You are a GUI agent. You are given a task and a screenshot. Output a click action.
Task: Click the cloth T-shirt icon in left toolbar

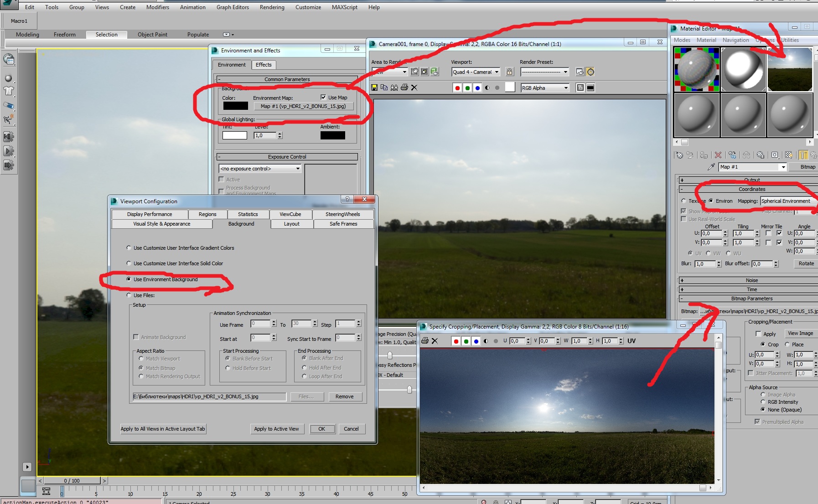tap(9, 91)
